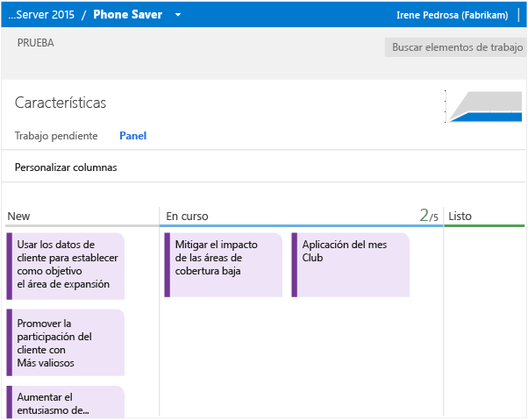Open card about using customer data
The image size is (528, 420).
point(66,265)
